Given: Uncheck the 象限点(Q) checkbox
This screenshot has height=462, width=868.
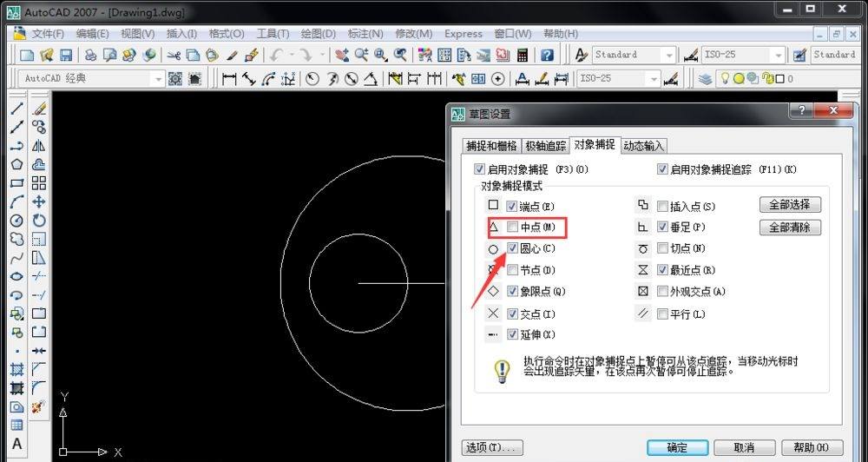Looking at the screenshot, I should (x=512, y=291).
